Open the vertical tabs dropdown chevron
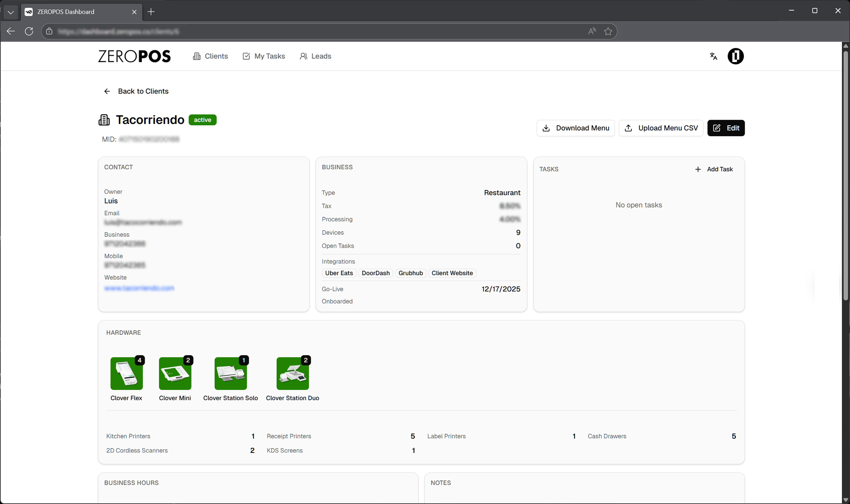This screenshot has width=850, height=504. pyautogui.click(x=11, y=12)
